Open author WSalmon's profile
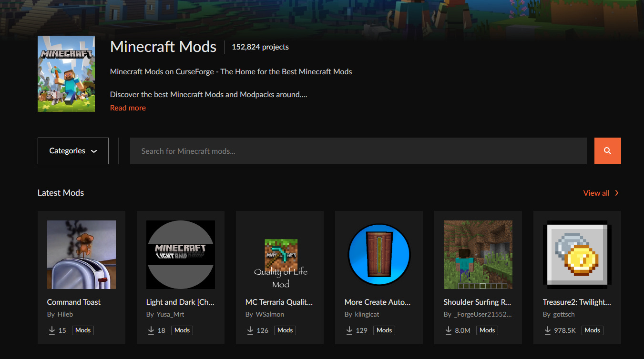 click(269, 314)
